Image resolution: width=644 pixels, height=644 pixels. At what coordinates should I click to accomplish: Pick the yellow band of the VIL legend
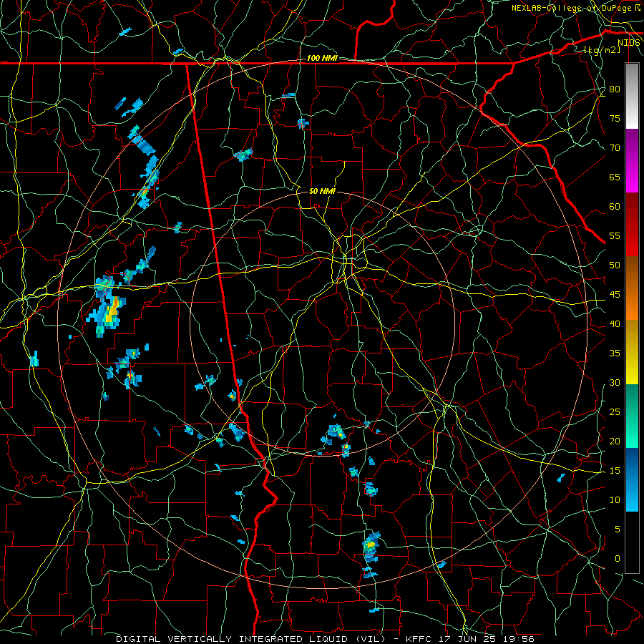click(632, 352)
